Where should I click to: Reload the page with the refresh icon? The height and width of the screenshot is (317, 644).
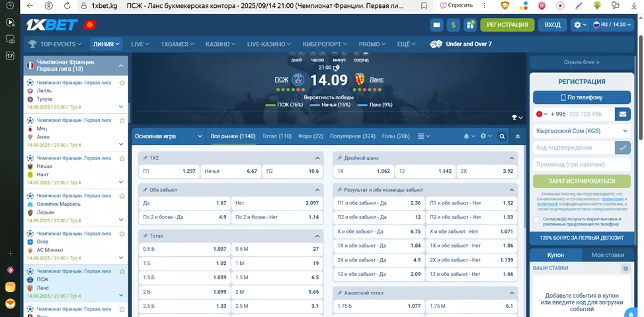click(67, 6)
